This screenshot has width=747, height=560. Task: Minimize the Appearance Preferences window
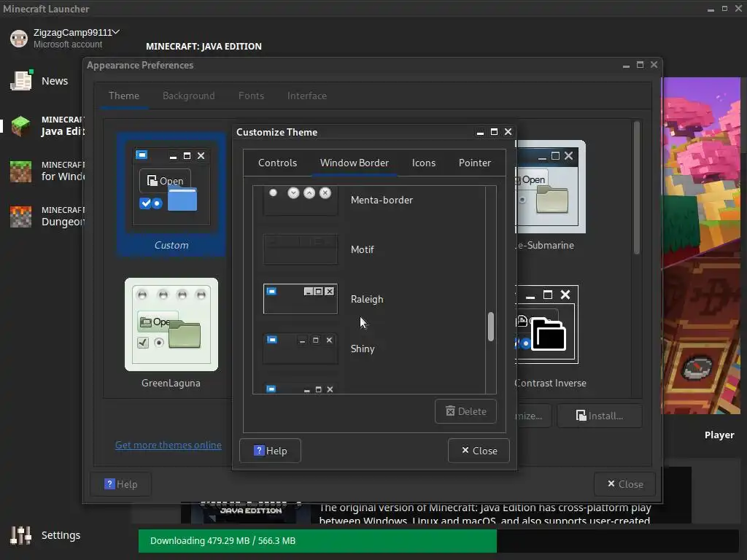click(x=626, y=65)
